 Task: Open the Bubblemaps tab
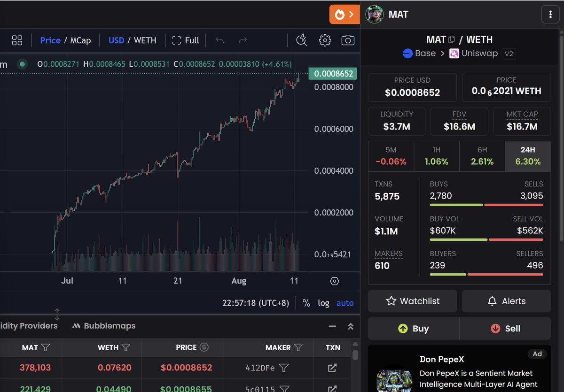point(104,326)
